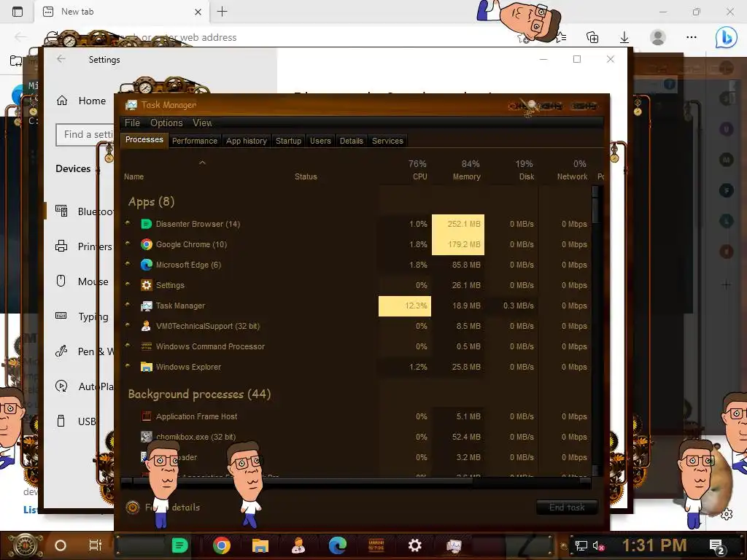The image size is (747, 560).
Task: Expand the Google Chrome process group
Action: coord(128,243)
